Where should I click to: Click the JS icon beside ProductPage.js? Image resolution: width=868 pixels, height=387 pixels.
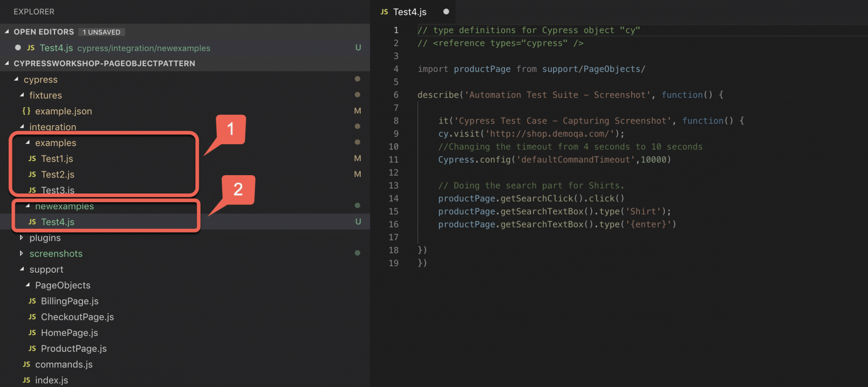[32, 349]
